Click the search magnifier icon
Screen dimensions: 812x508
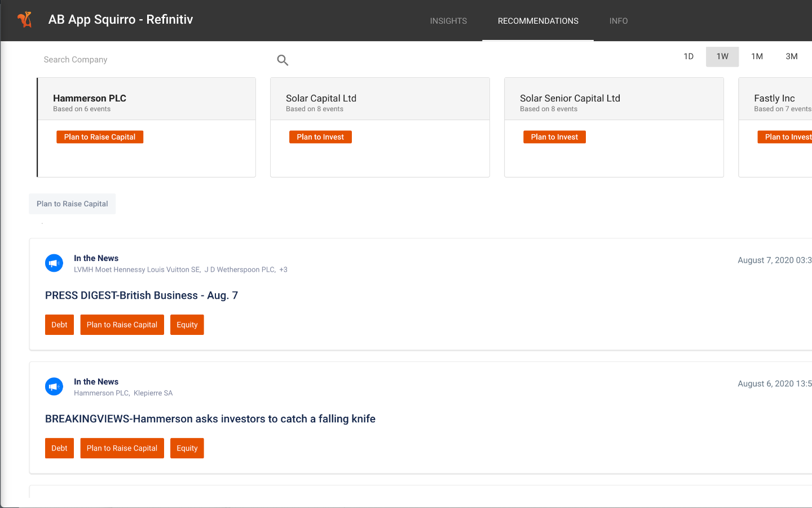pyautogui.click(x=283, y=60)
